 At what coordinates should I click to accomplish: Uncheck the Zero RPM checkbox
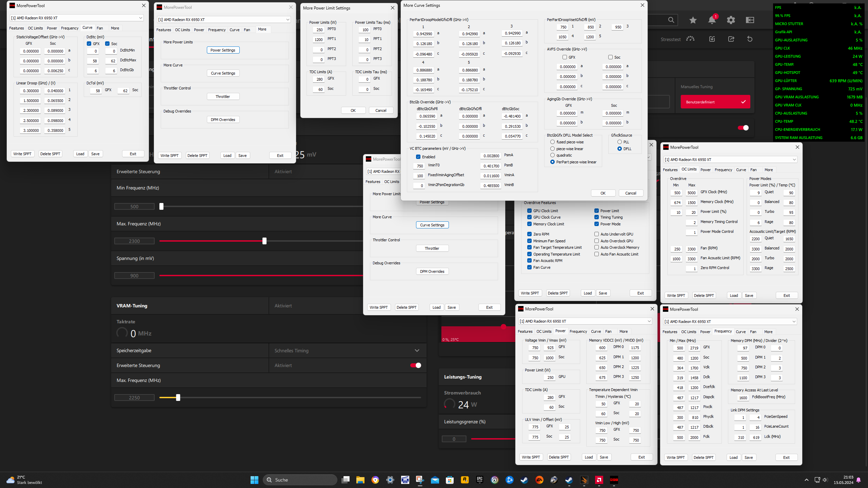tap(529, 234)
